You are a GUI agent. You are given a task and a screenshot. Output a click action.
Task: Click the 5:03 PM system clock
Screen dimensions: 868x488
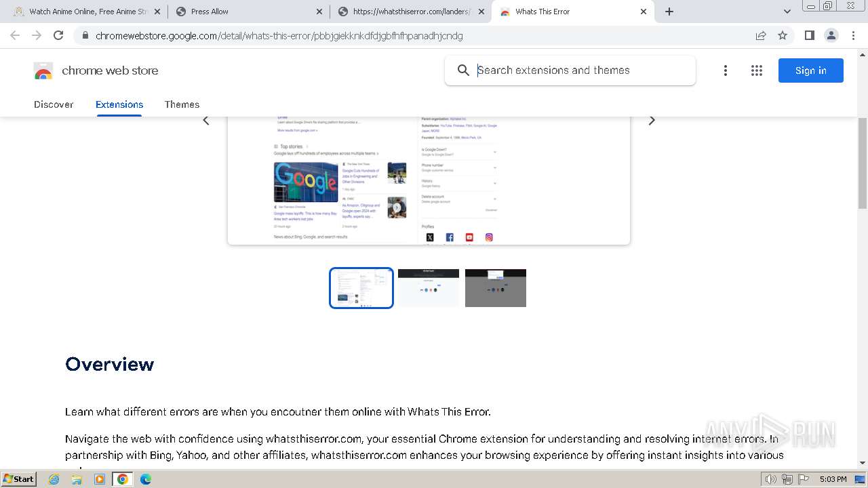coord(833,479)
